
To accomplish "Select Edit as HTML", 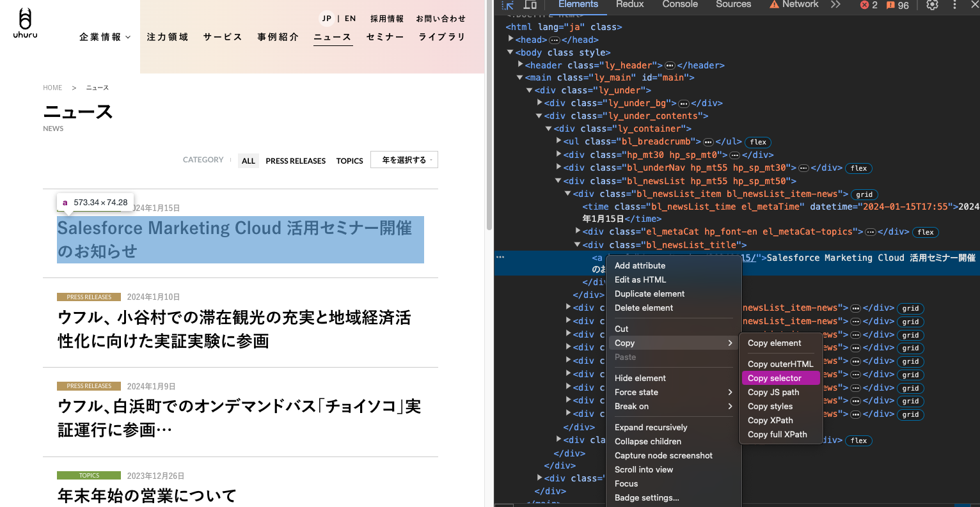I will pyautogui.click(x=674, y=279).
